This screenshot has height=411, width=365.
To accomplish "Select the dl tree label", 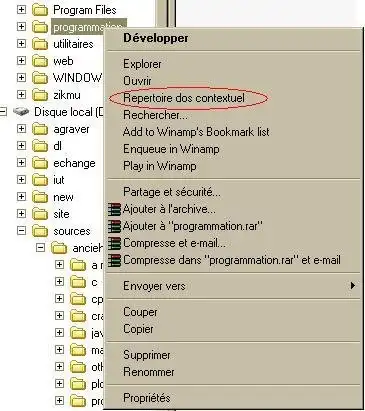I will (x=57, y=146).
